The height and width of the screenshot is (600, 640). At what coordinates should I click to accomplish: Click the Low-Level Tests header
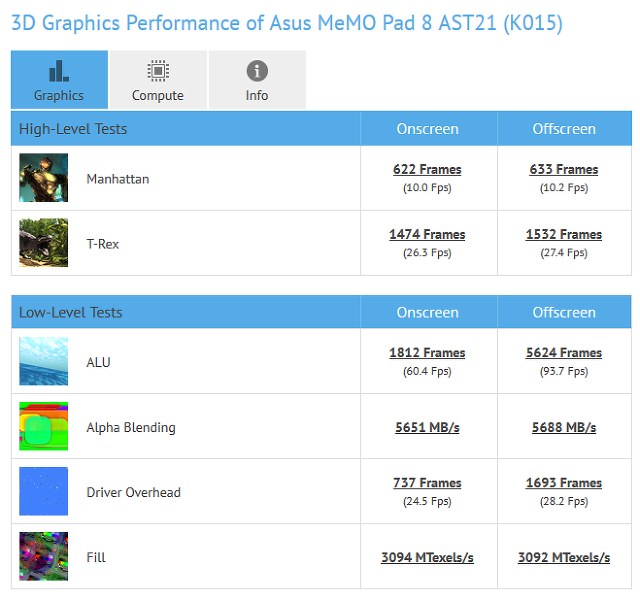point(71,313)
